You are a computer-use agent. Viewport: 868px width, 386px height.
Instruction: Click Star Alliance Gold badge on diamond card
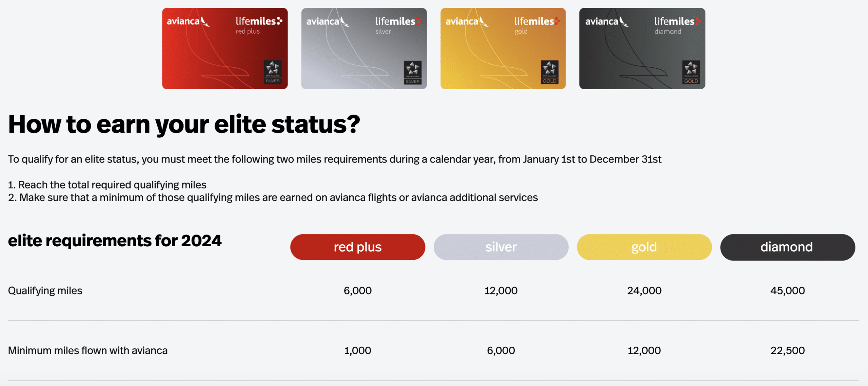pos(691,72)
